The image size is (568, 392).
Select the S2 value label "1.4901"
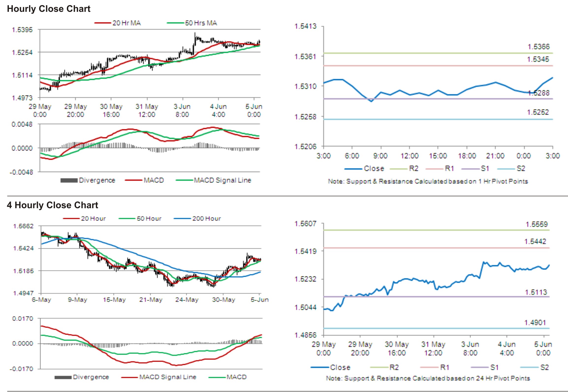pyautogui.click(x=535, y=323)
